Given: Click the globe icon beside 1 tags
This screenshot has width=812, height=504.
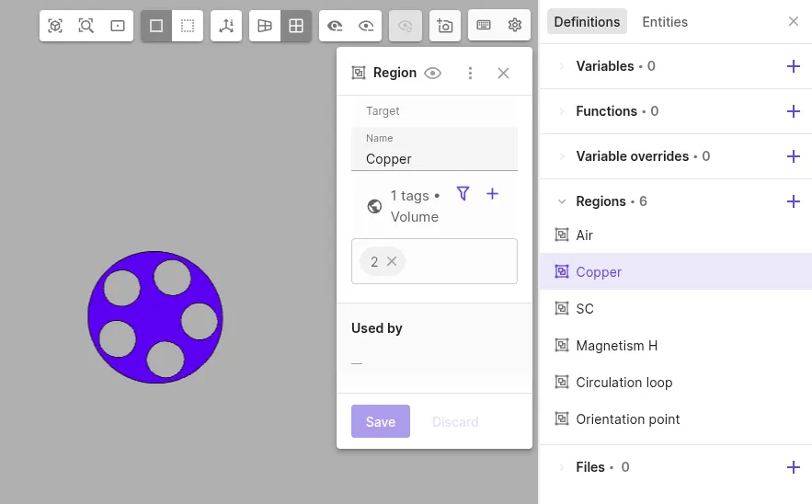Looking at the screenshot, I should 374,206.
